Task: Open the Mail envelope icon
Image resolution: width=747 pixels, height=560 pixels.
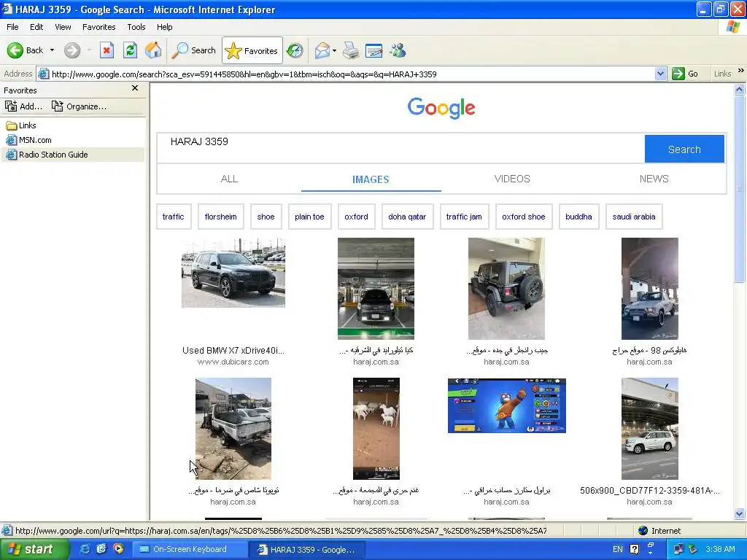Action: 322,50
